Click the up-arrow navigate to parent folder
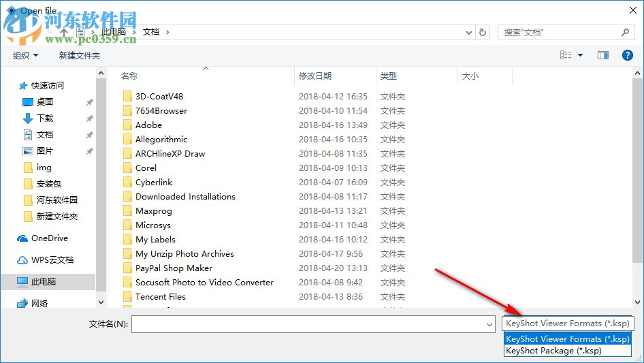This screenshot has height=363, width=644. [64, 32]
